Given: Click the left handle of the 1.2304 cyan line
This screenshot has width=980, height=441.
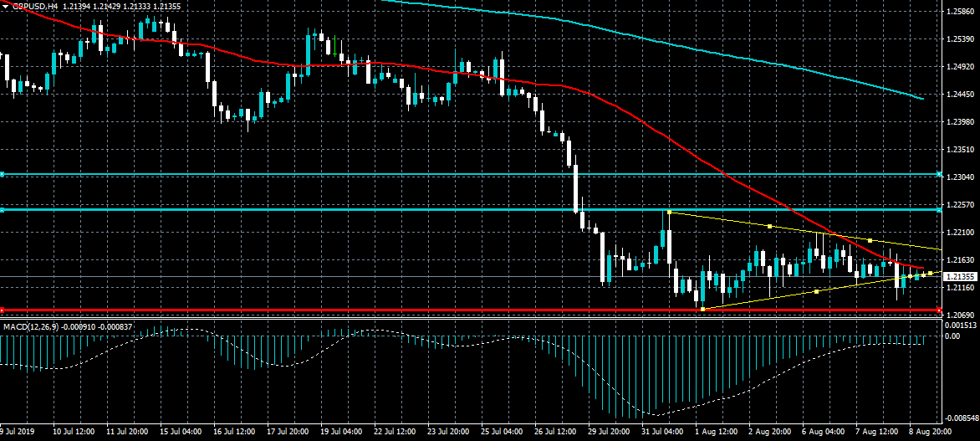Looking at the screenshot, I should tap(2, 174).
